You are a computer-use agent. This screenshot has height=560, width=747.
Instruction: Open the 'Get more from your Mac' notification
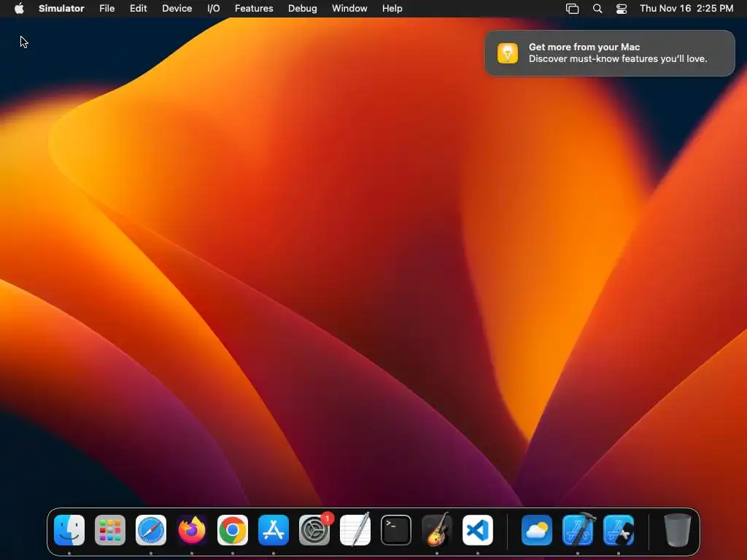(x=610, y=52)
